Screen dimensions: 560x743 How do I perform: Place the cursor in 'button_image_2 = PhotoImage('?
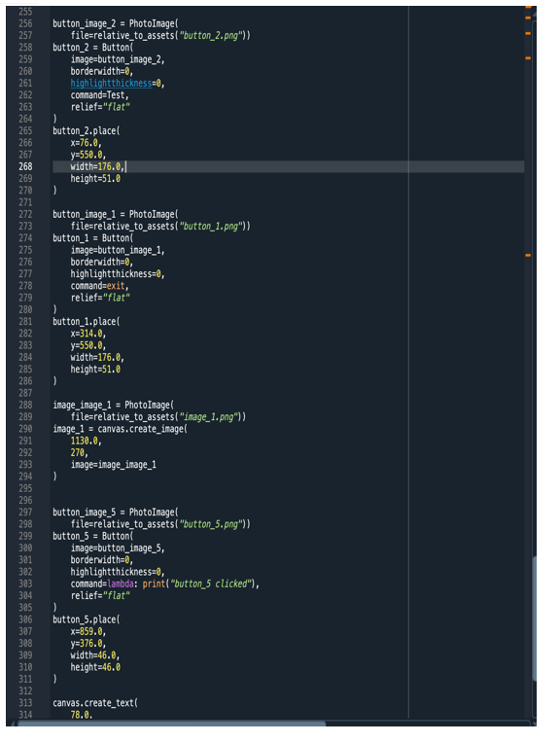coord(115,23)
